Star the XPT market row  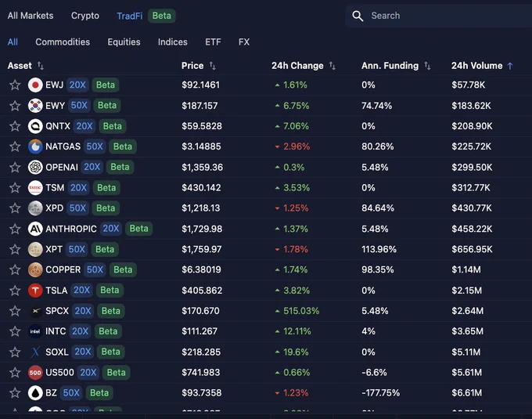tap(15, 249)
